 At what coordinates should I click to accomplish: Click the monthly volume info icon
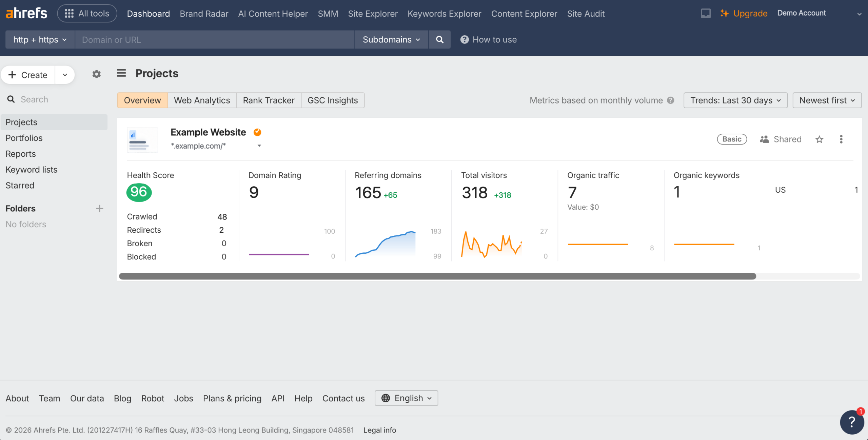click(x=671, y=100)
